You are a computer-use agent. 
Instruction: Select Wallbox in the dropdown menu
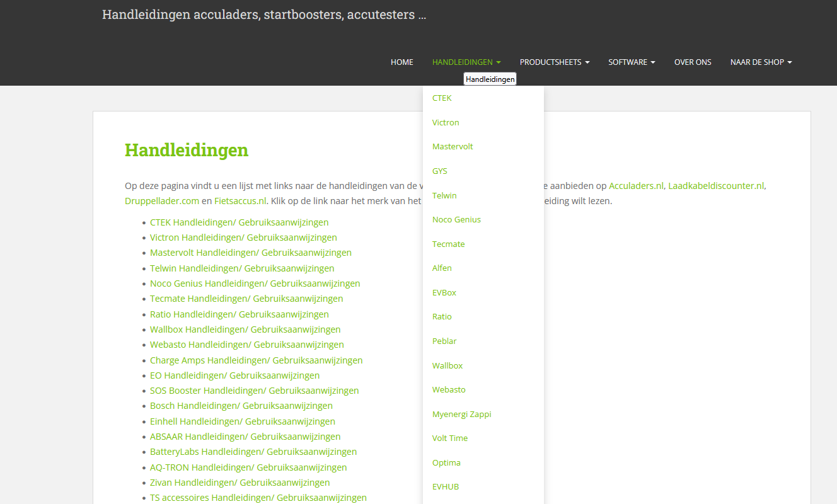[447, 365]
